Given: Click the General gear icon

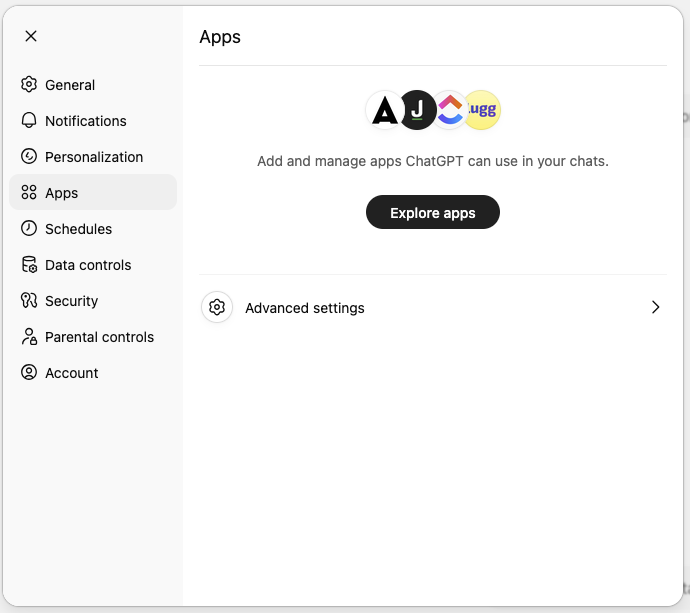Looking at the screenshot, I should point(29,84).
